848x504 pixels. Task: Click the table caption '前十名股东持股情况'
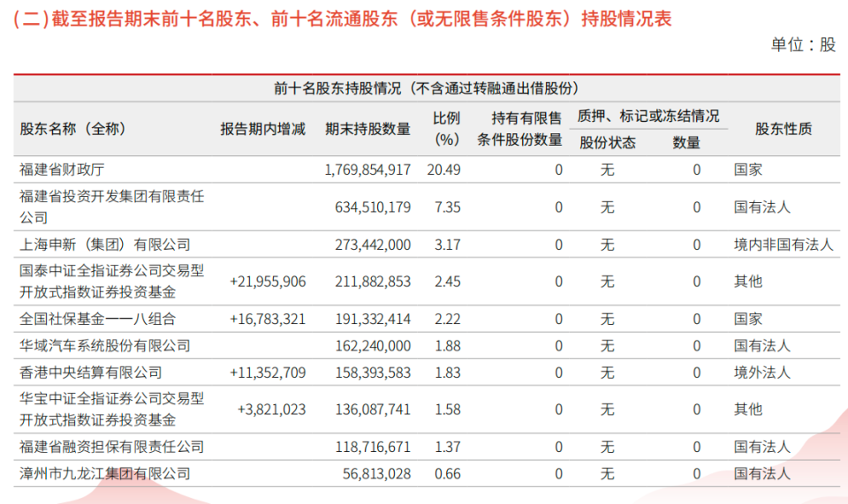coord(427,88)
